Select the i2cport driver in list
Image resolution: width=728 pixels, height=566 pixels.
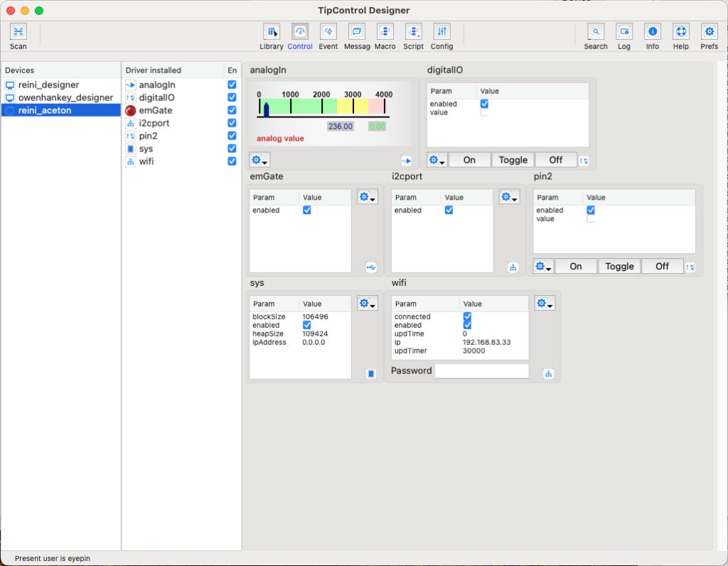coord(154,123)
